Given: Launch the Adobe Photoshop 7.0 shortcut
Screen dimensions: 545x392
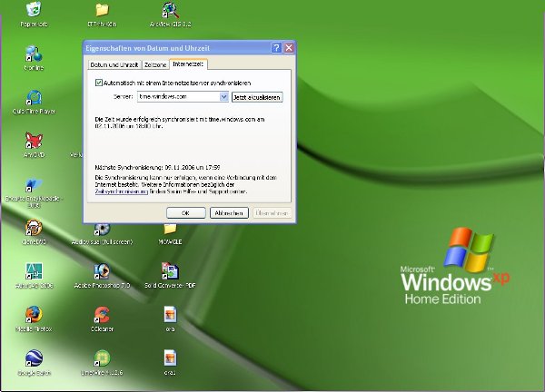Looking at the screenshot, I should [102, 271].
